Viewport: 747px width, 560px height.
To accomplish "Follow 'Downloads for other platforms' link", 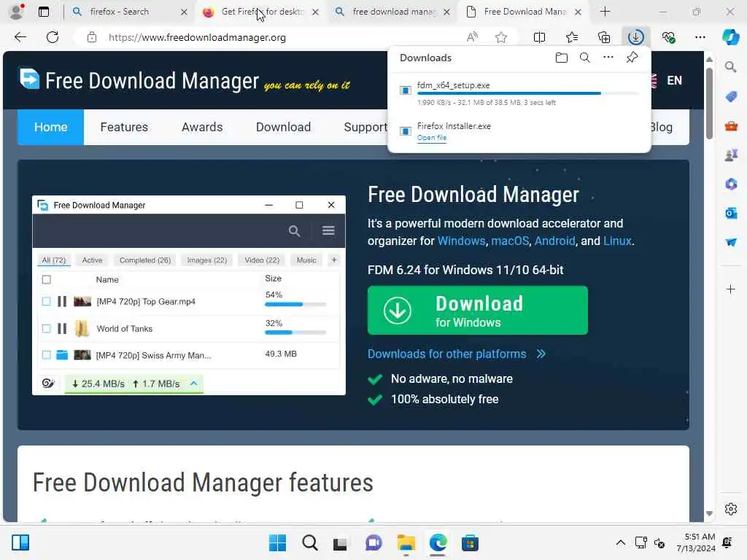I will pyautogui.click(x=457, y=354).
